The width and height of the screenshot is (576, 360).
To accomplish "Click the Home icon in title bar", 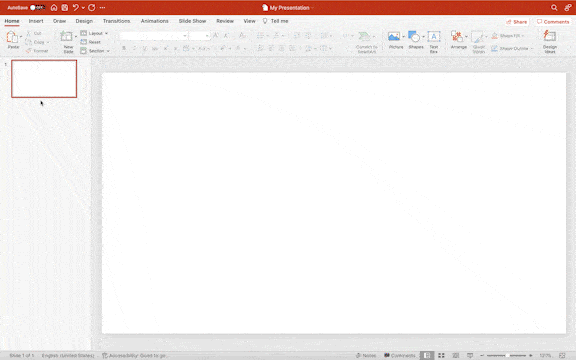I will pos(54,7).
